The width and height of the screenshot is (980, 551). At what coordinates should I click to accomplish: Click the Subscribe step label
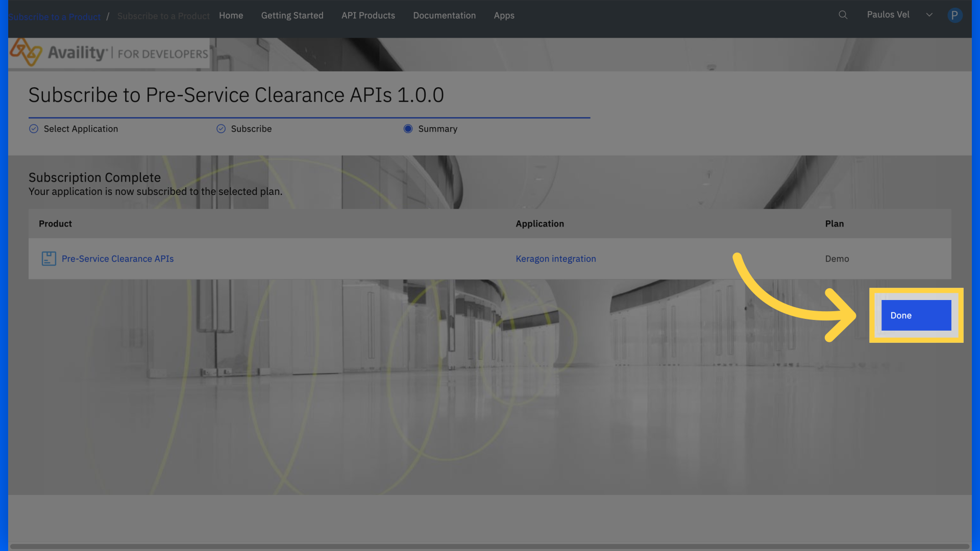click(251, 129)
